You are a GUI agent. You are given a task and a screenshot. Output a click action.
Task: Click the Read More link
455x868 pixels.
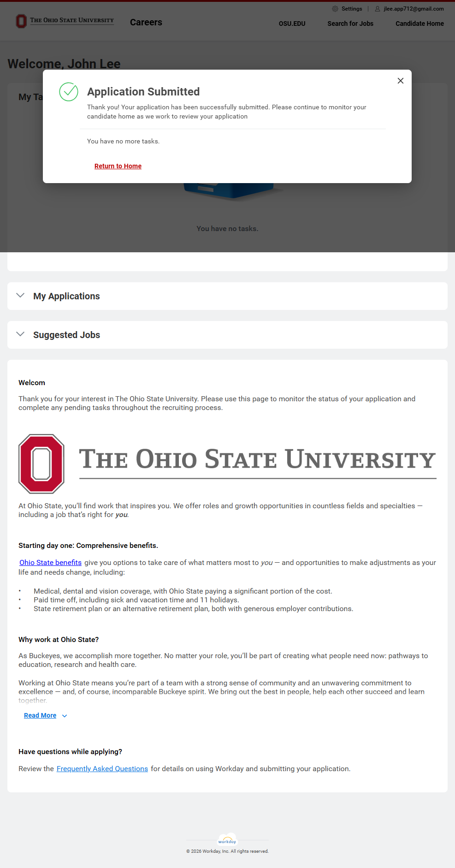point(40,715)
